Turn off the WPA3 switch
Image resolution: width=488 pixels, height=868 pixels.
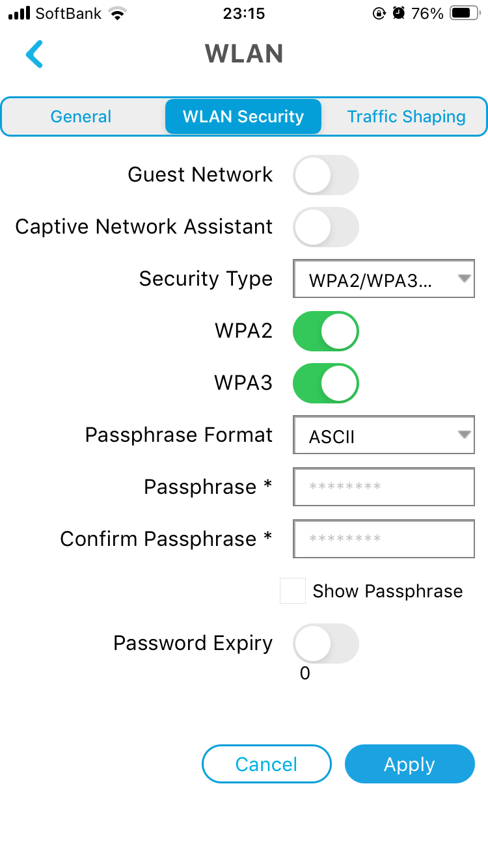326,383
